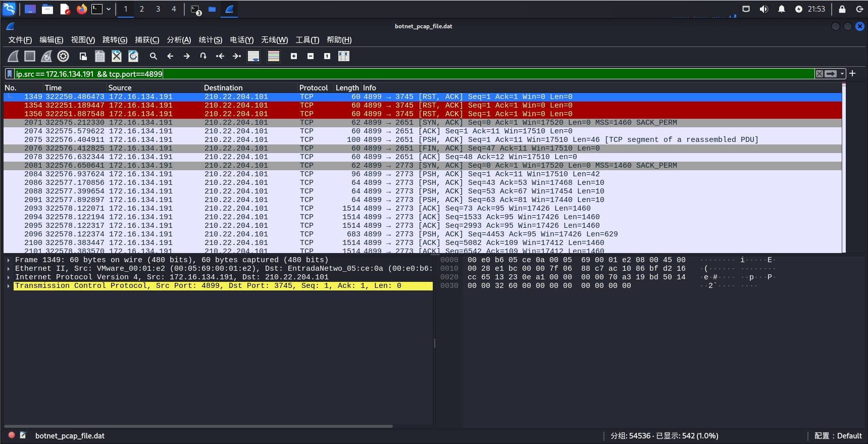The width and height of the screenshot is (868, 444).
Task: Expand Internet Protocol Version 4 row
Action: pyautogui.click(x=9, y=277)
